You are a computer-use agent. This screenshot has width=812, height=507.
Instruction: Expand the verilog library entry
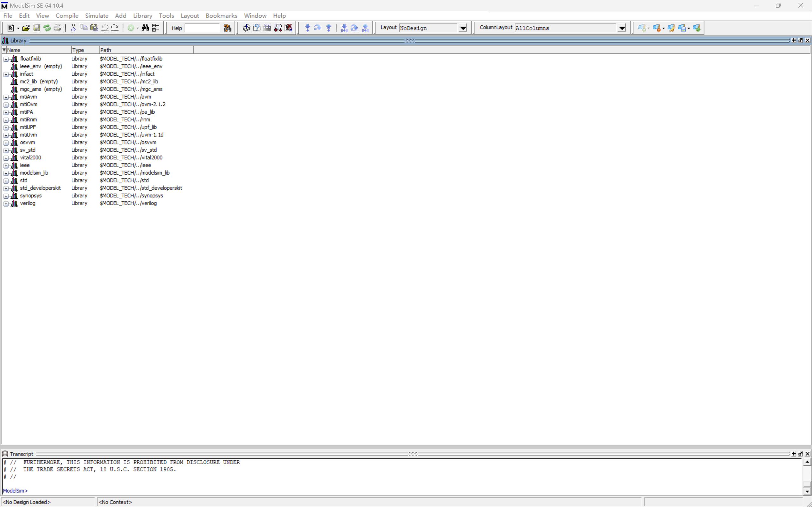pyautogui.click(x=6, y=204)
